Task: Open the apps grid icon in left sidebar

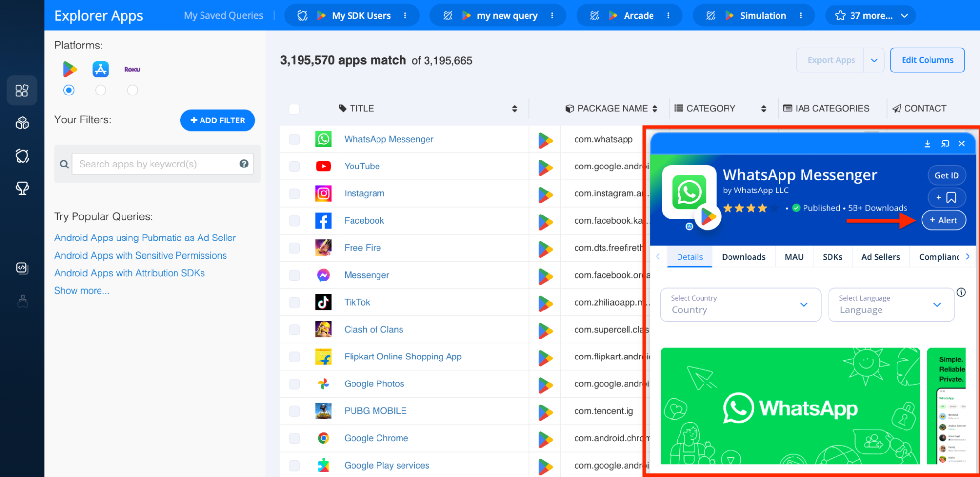Action: click(x=22, y=91)
